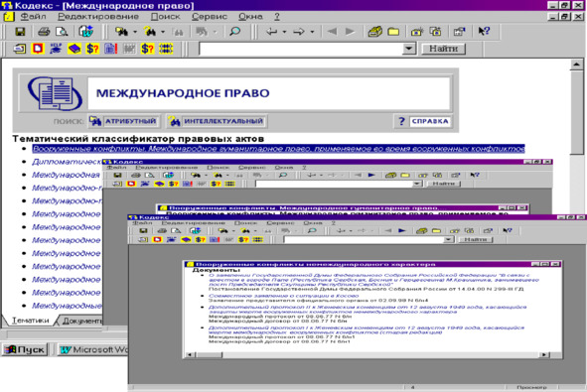Screen dimensions: 587x392
Task: Expand the search combo box dropdown arrow
Action: (409, 49)
